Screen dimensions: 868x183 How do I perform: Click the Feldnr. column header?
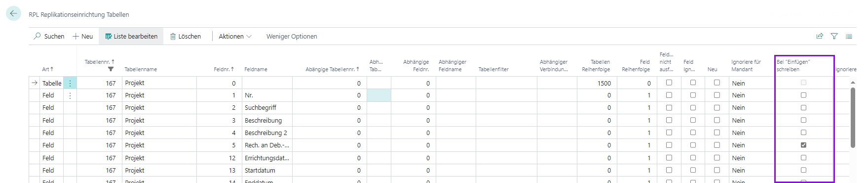point(224,69)
